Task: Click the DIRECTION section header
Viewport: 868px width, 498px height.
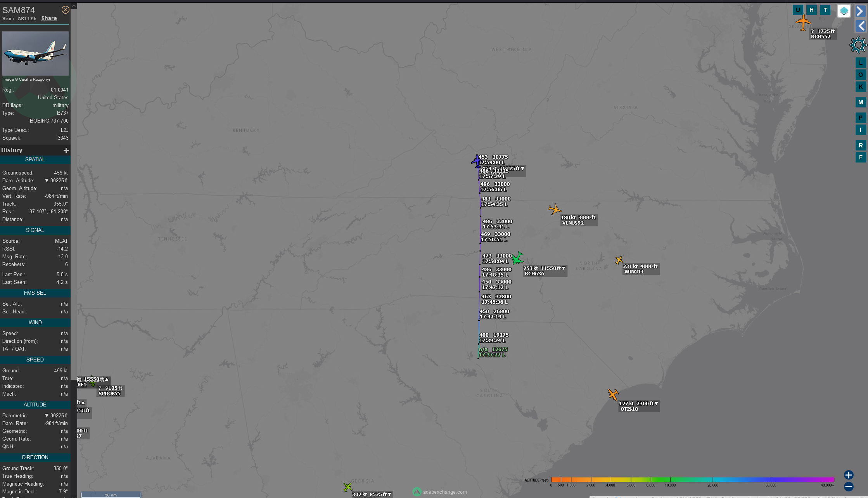Action: click(35, 457)
